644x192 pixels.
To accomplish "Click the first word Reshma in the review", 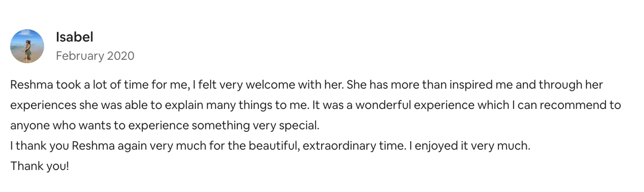I will pos(31,85).
